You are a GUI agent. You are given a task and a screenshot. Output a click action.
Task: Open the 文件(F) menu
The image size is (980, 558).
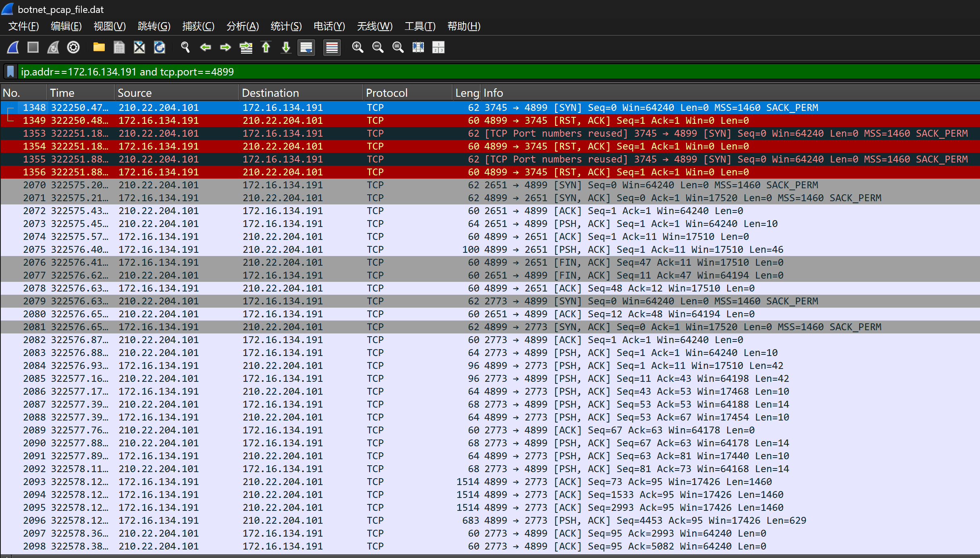[23, 26]
